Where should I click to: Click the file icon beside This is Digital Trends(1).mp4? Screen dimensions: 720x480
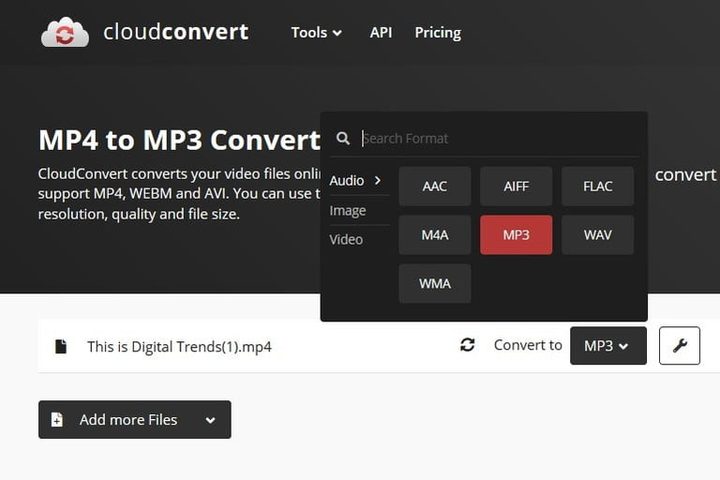61,347
